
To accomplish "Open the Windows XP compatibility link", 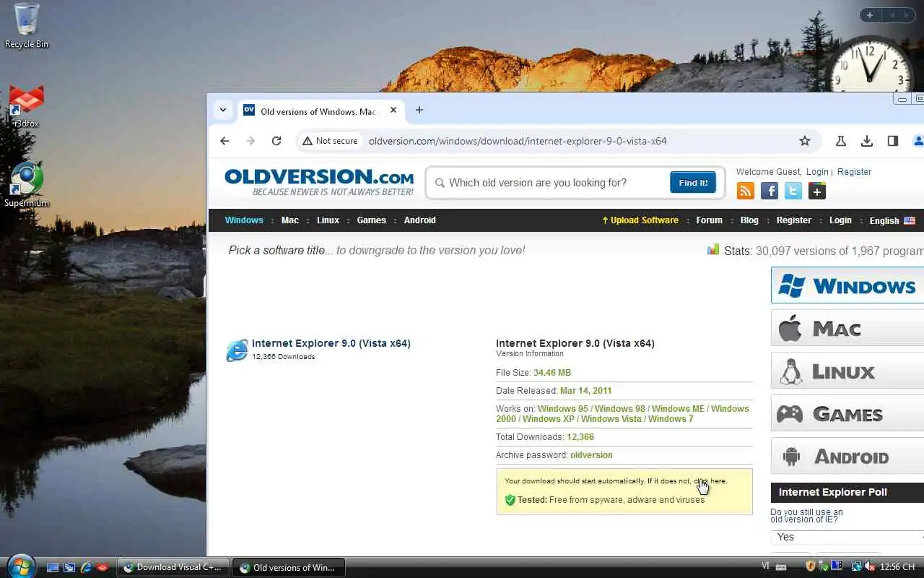I will [549, 419].
